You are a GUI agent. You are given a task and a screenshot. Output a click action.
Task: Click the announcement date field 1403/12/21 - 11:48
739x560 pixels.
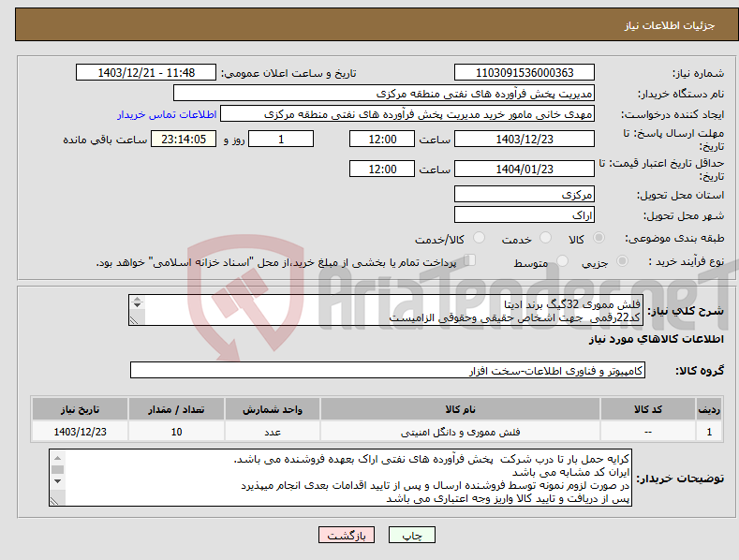[146, 73]
